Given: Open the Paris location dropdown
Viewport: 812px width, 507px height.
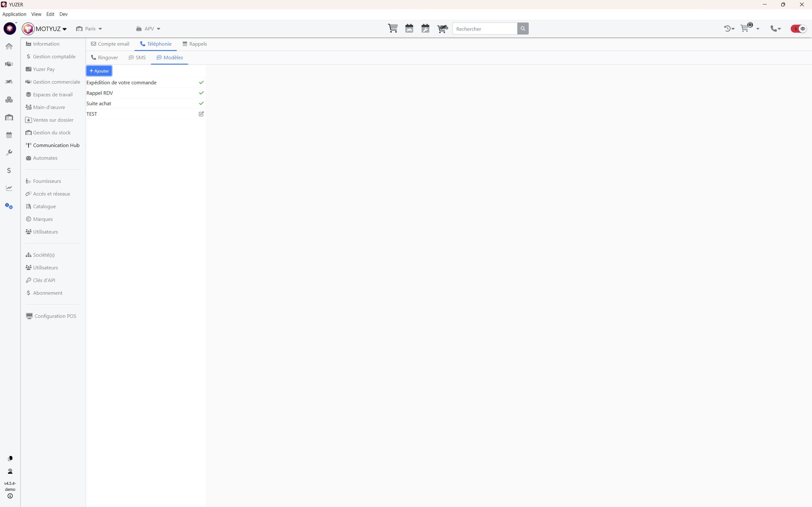Looking at the screenshot, I should point(89,29).
